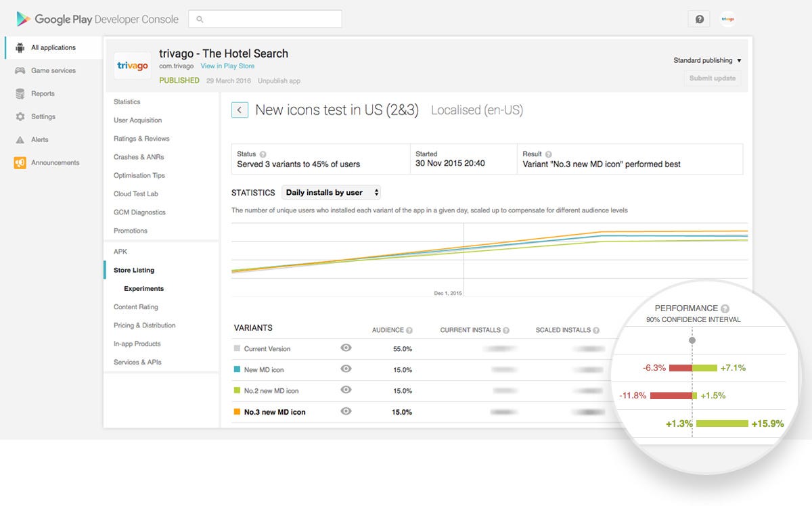Image resolution: width=812 pixels, height=506 pixels.
Task: Open the trivago account avatar
Action: click(x=727, y=19)
